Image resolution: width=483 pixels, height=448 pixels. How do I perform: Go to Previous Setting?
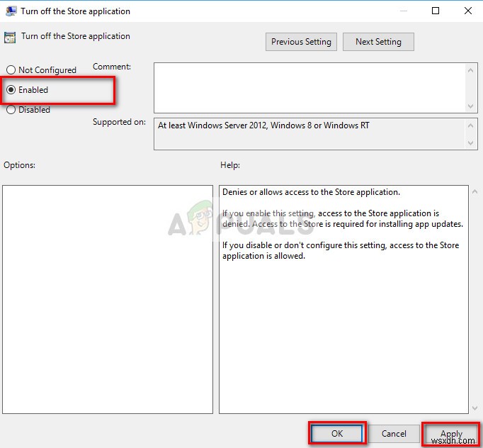(301, 42)
